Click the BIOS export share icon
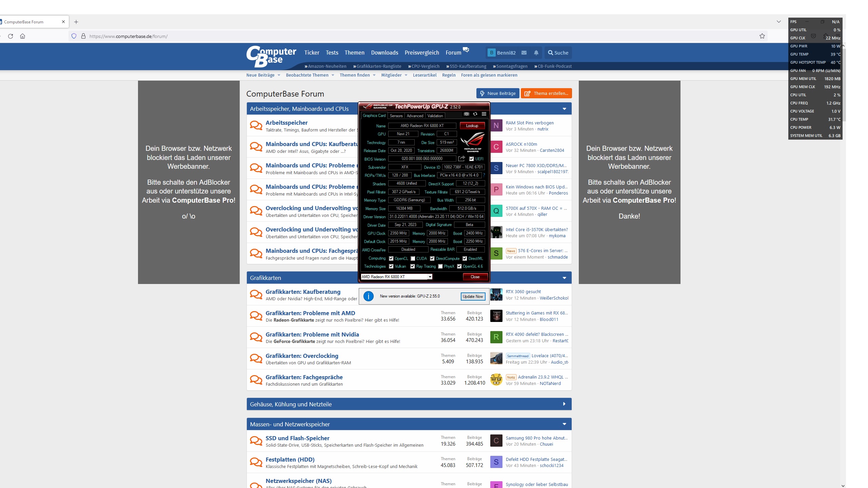868x488 pixels. pos(461,159)
